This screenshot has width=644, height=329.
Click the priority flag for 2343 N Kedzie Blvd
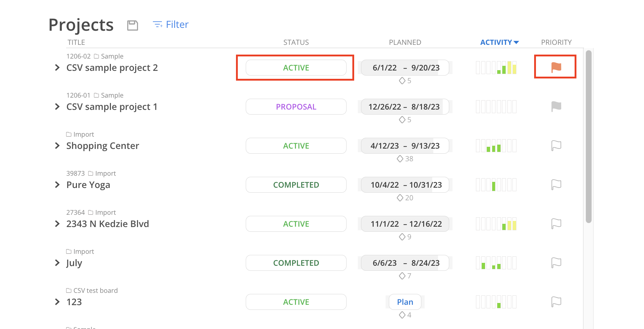556,223
